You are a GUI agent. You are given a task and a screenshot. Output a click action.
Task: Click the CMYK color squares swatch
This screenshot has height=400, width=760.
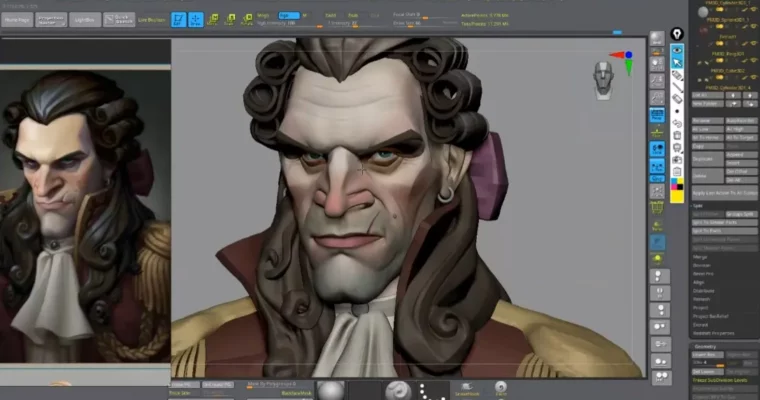coord(677,184)
